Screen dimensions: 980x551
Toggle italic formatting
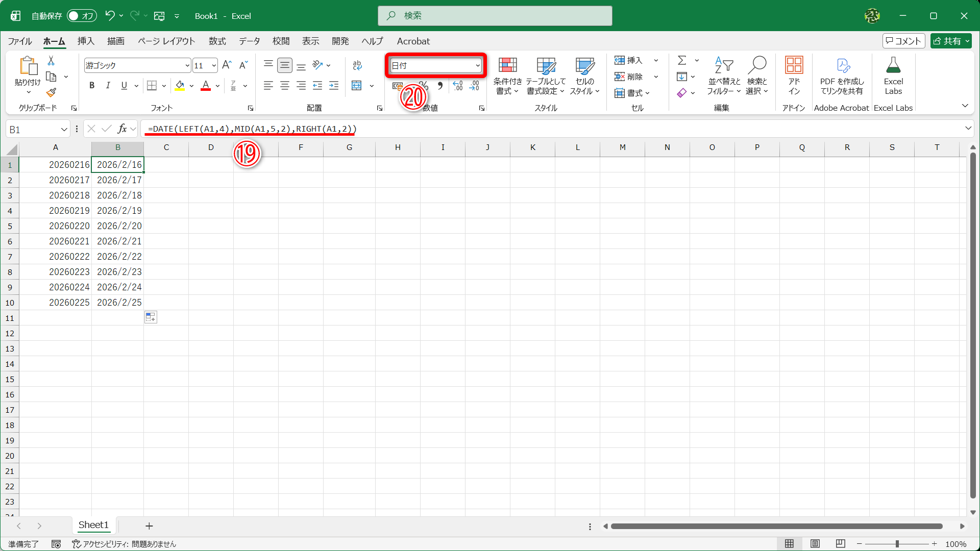pyautogui.click(x=108, y=85)
